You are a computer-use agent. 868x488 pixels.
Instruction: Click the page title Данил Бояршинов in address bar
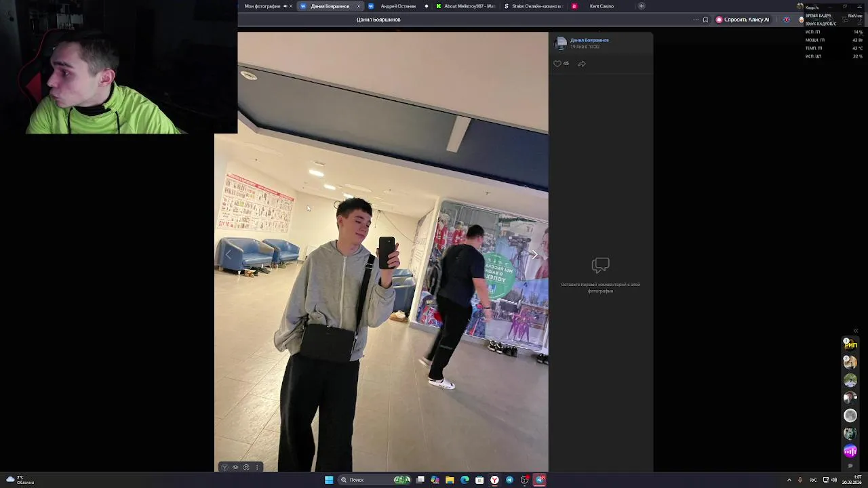(x=378, y=20)
